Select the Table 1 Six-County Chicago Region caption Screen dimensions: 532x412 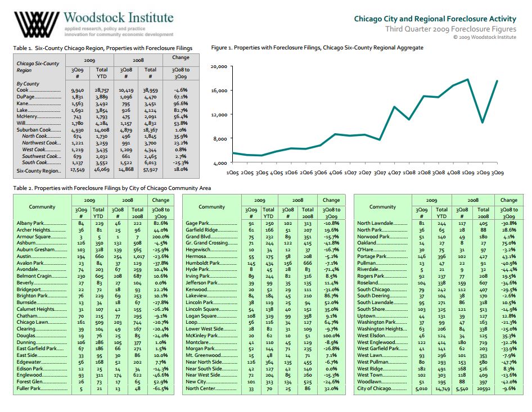click(103, 48)
